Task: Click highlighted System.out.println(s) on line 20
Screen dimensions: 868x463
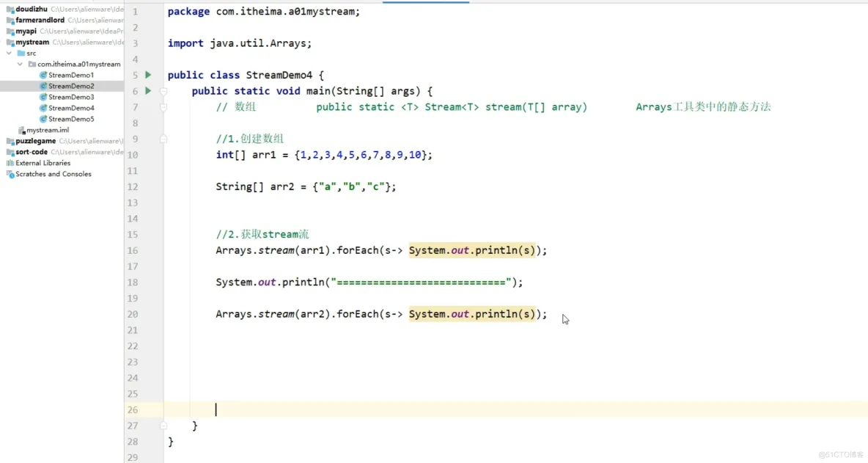Action: (472, 314)
